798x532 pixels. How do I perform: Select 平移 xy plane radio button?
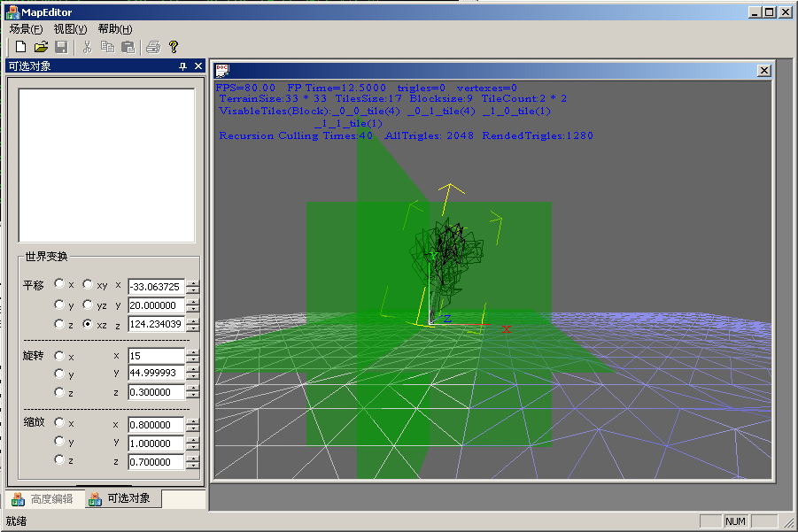click(x=88, y=284)
